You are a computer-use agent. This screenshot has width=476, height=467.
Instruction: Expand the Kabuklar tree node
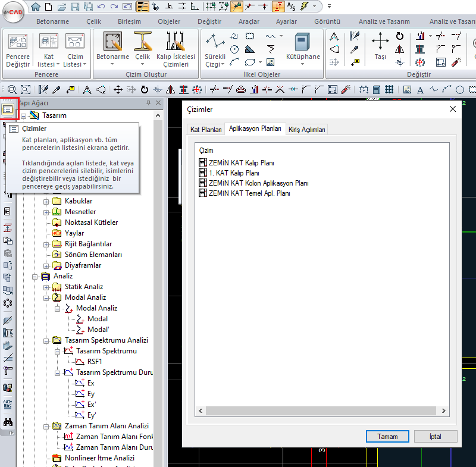point(46,202)
